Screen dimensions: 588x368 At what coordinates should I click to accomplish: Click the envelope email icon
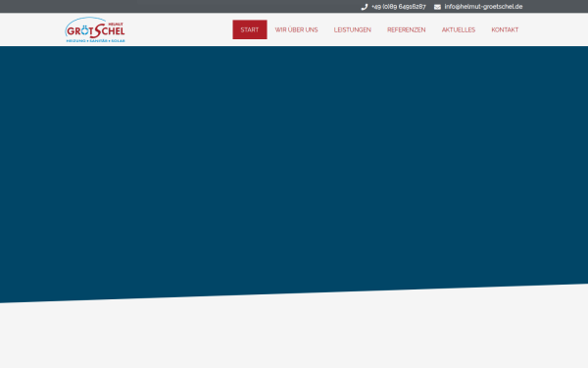point(437,7)
